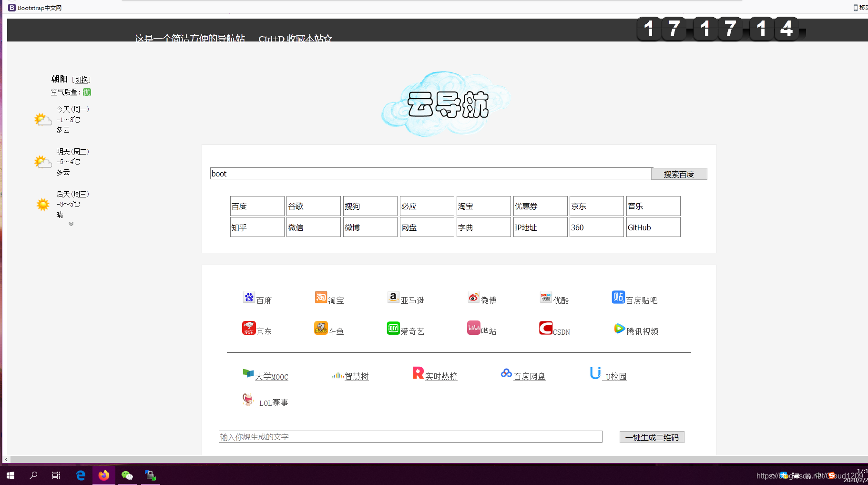
Task: Click the Youku icon
Action: pyautogui.click(x=546, y=298)
